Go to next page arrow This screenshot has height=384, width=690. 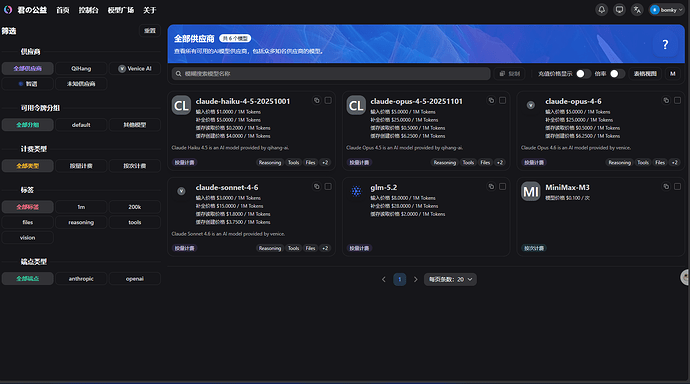pyautogui.click(x=415, y=279)
